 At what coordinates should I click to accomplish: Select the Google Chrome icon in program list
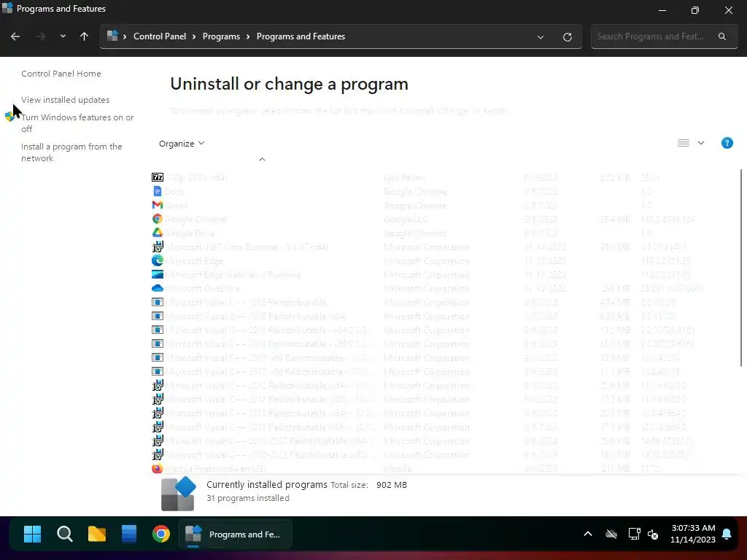[x=158, y=219]
